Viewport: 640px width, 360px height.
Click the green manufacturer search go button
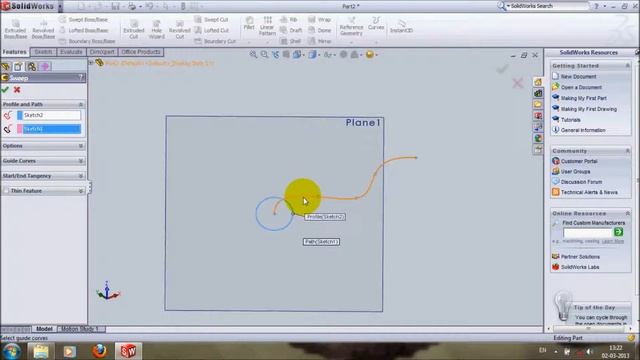click(x=618, y=232)
